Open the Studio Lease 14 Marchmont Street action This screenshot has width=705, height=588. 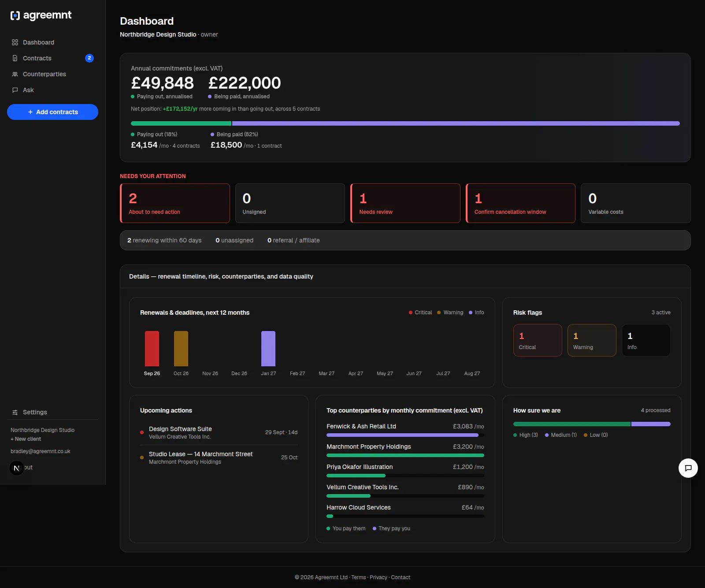pos(219,458)
